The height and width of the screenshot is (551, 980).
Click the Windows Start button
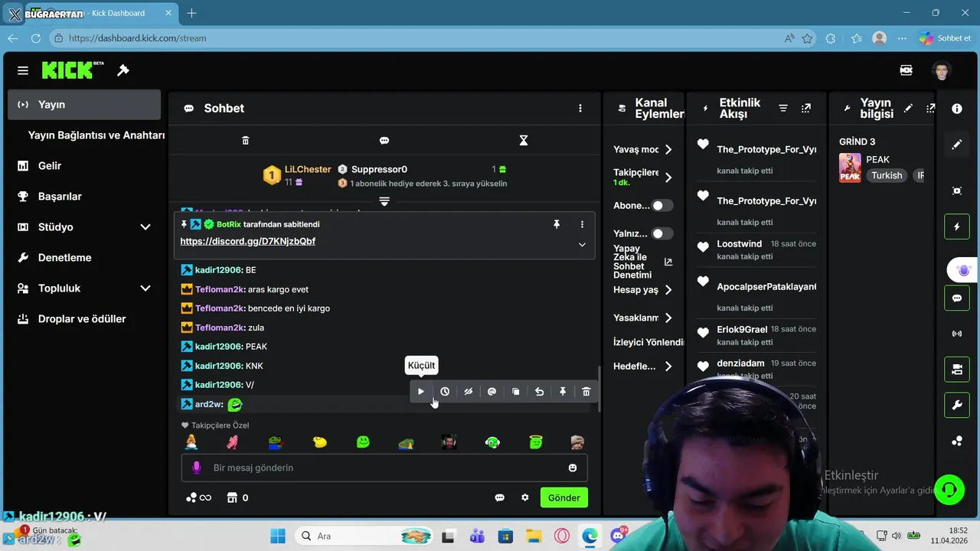click(x=277, y=536)
